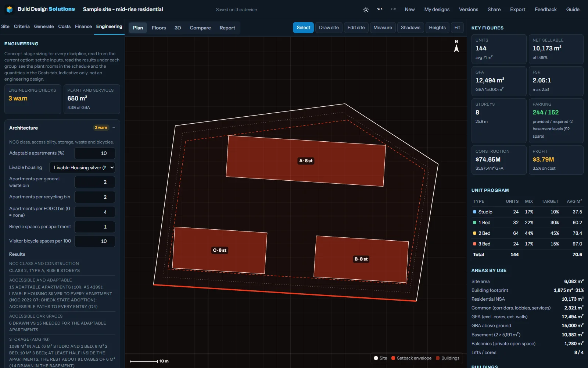Click the FSR key figure card
Screen dimensions: 588x368
[x=556, y=81]
